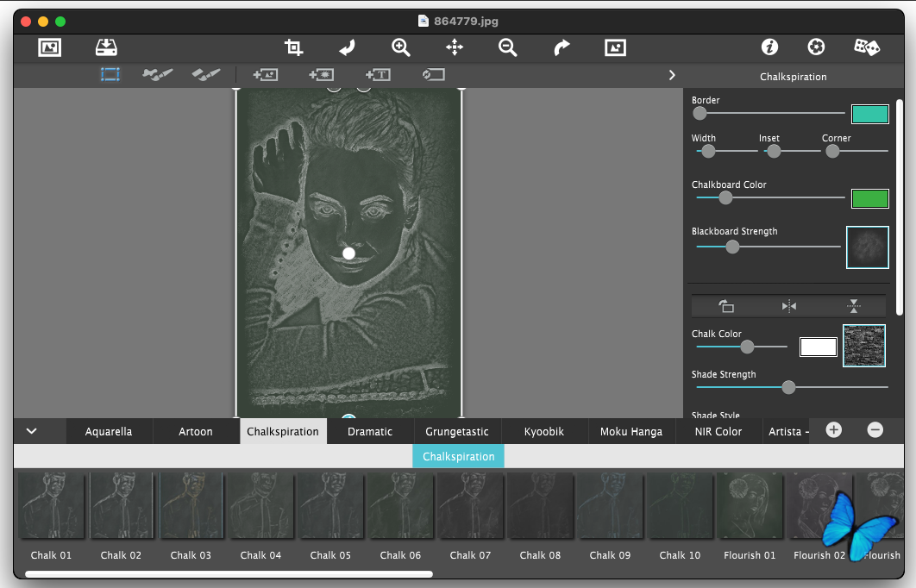Click the zoom out magnifier
Image resolution: width=916 pixels, height=588 pixels.
click(508, 47)
